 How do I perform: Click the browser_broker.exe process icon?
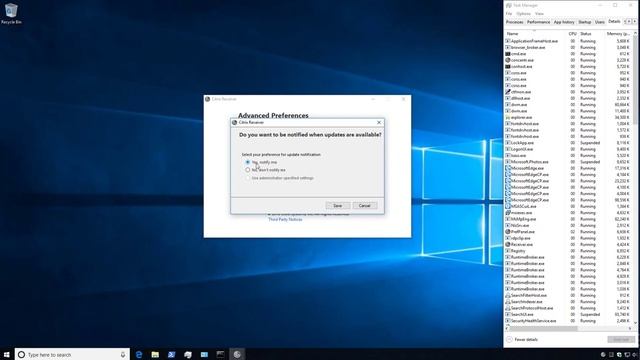(508, 47)
